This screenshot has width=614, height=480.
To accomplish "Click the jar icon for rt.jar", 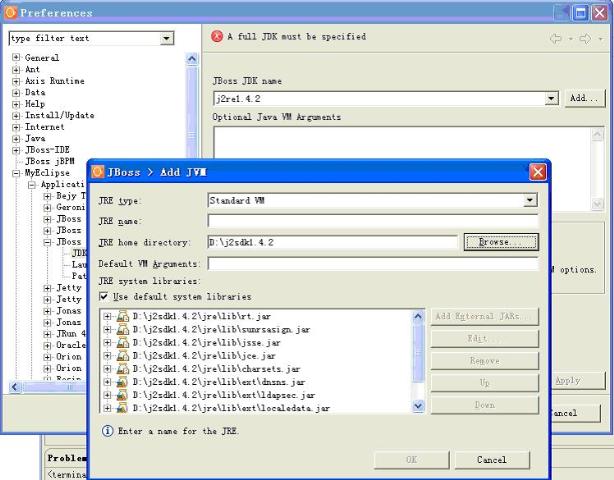I will pos(122,316).
